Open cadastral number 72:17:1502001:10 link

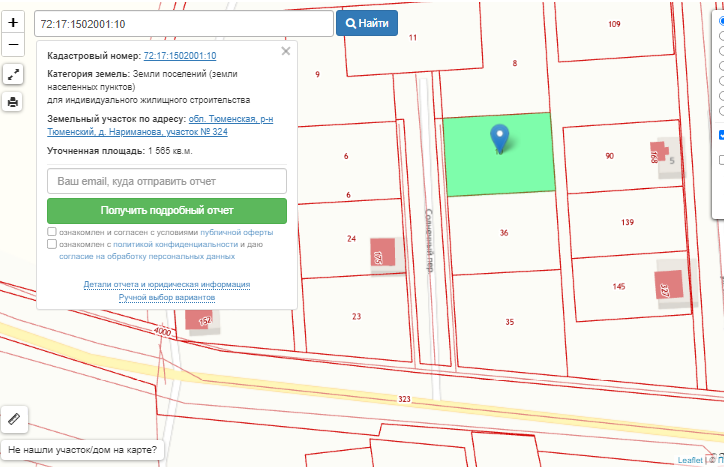click(180, 56)
